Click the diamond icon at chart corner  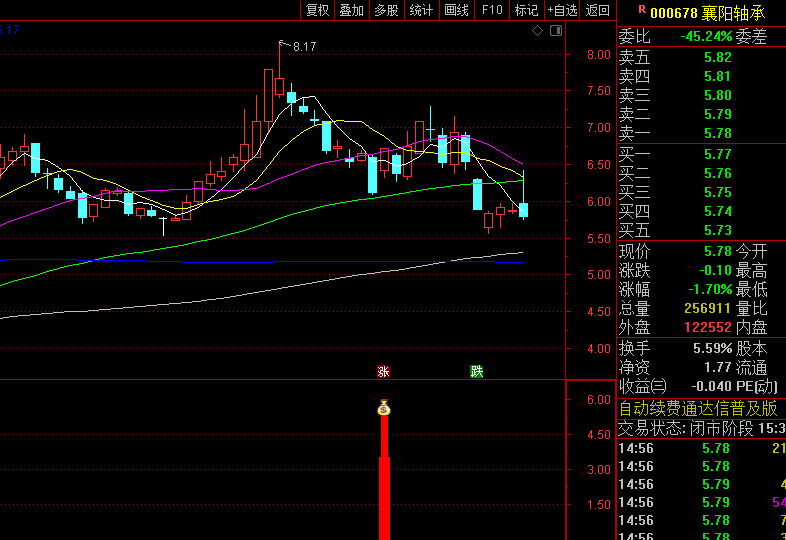coord(537,31)
